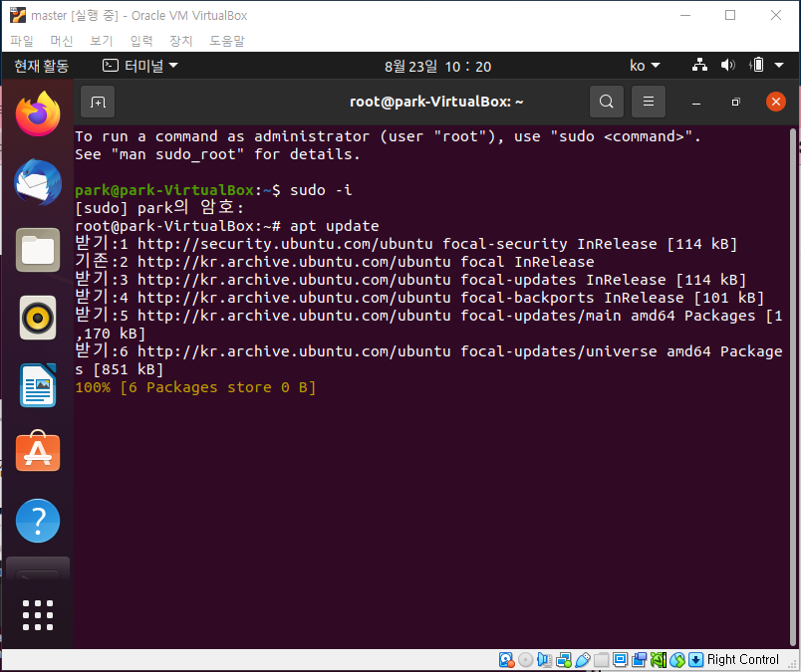Image resolution: width=801 pixels, height=672 pixels.
Task: Click the terminal title root@park-VirtualBox: ~
Action: (x=436, y=102)
